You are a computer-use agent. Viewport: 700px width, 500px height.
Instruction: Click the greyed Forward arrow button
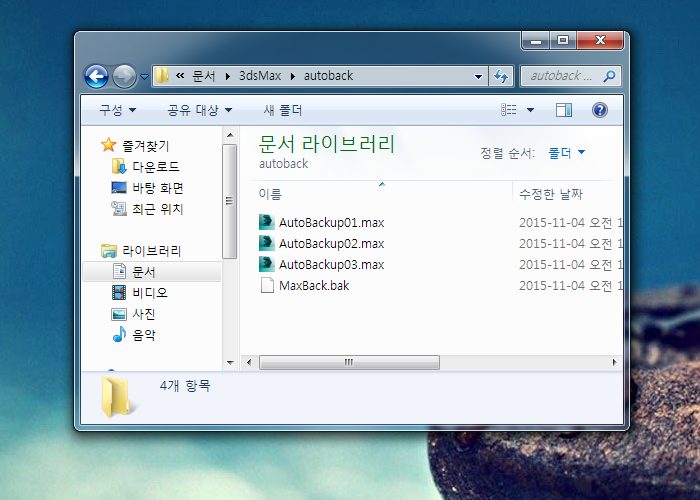point(124,77)
